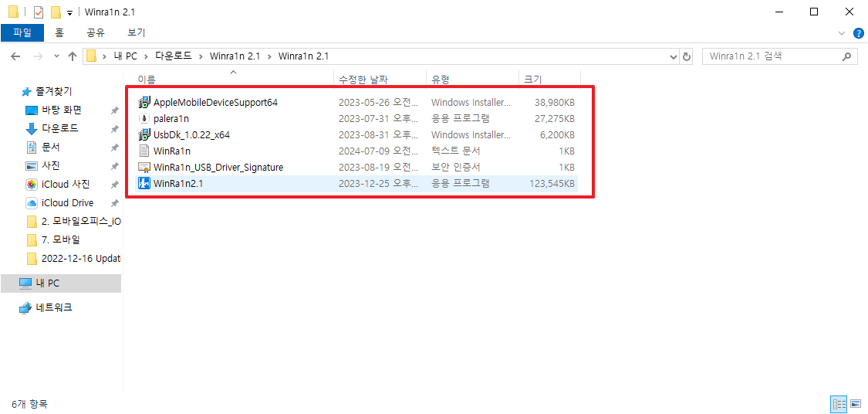Click 다운로드 in the address breadcrumb
This screenshot has height=414, width=868.
(x=174, y=56)
